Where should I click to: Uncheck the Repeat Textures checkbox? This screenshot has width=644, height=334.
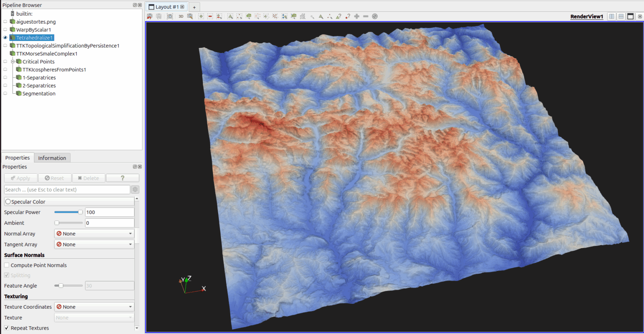click(x=7, y=328)
